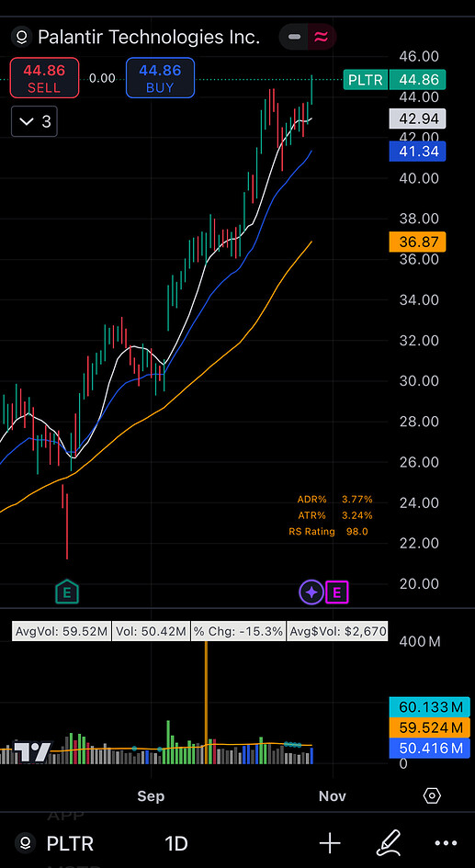The image size is (475, 868).
Task: Tap the TradingView logo
Action: pyautogui.click(x=33, y=751)
